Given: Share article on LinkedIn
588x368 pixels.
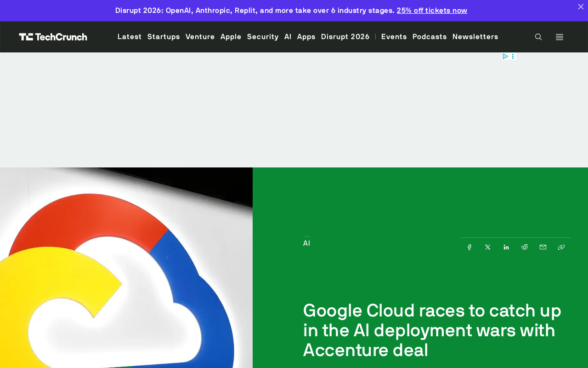Looking at the screenshot, I should [506, 247].
